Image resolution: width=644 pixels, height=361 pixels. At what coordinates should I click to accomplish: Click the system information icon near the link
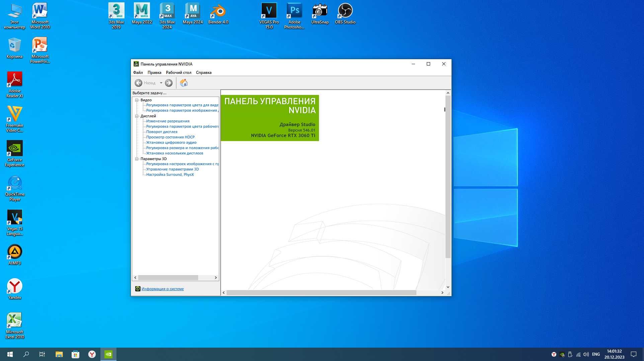(138, 289)
